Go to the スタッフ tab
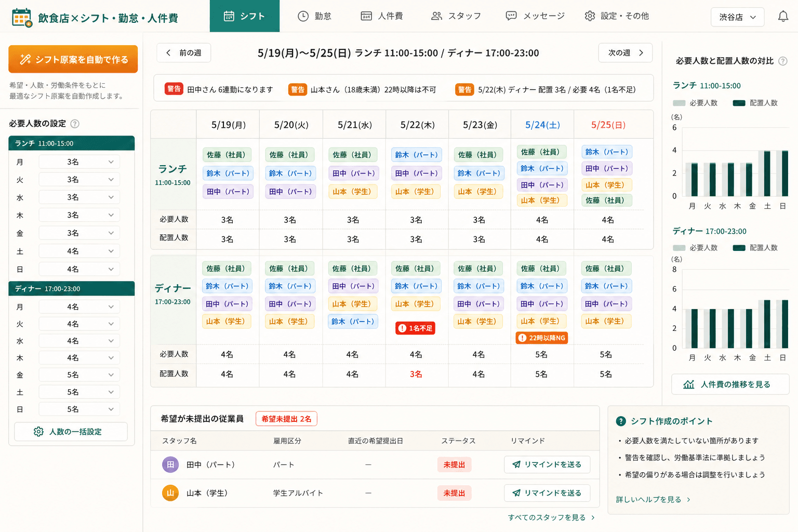 (456, 16)
